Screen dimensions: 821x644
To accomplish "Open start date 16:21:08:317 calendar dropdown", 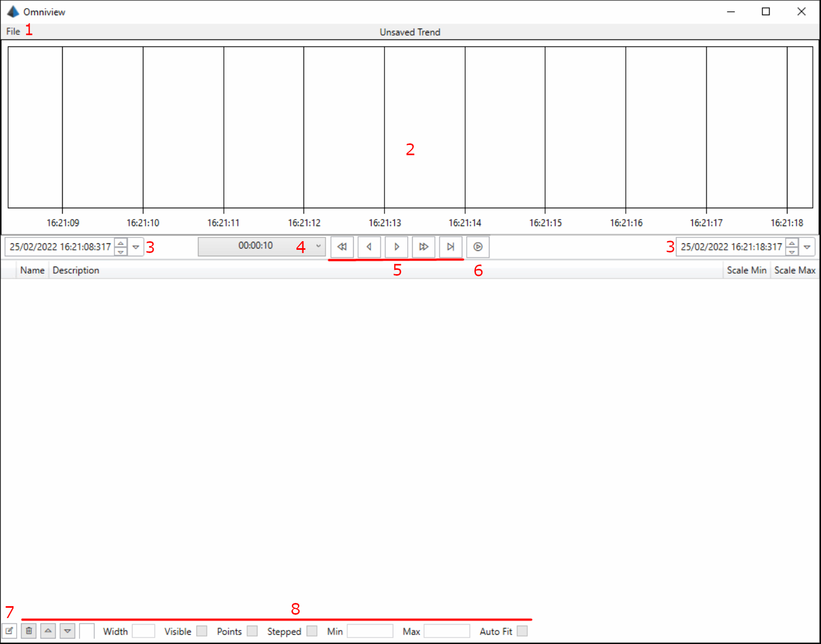I will (136, 247).
